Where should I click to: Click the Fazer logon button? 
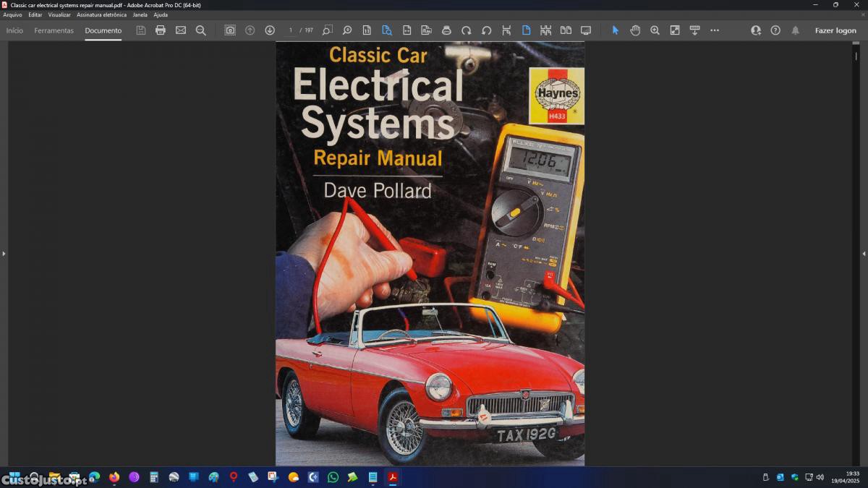[x=835, y=30]
